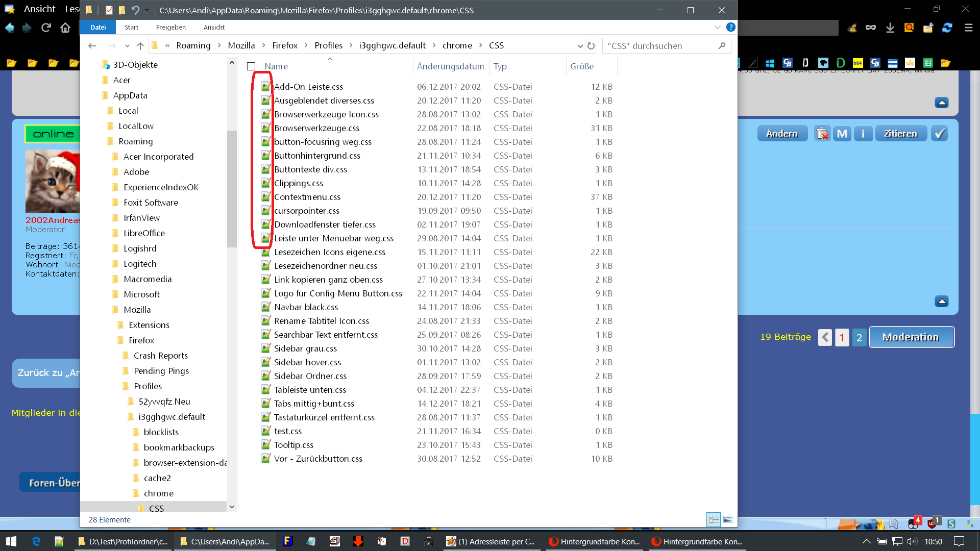This screenshot has height=551, width=980.
Task: Navigate back with the Explorer back arrow
Action: 92,46
